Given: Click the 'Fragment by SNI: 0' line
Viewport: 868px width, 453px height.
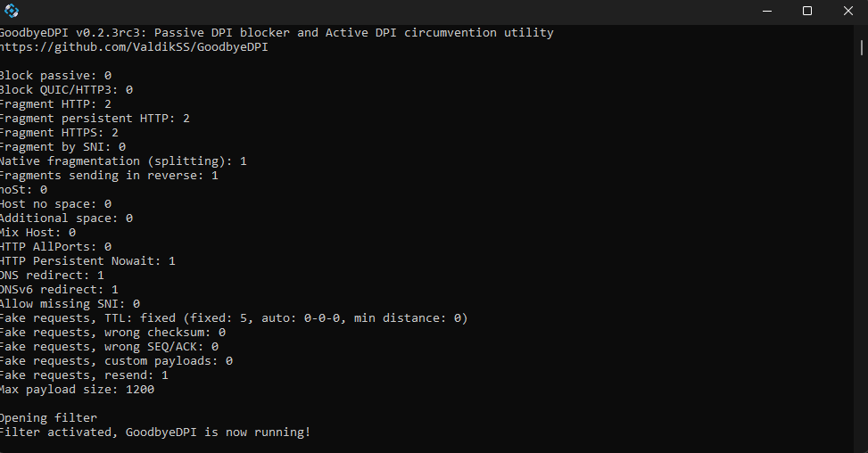Looking at the screenshot, I should [62, 147].
